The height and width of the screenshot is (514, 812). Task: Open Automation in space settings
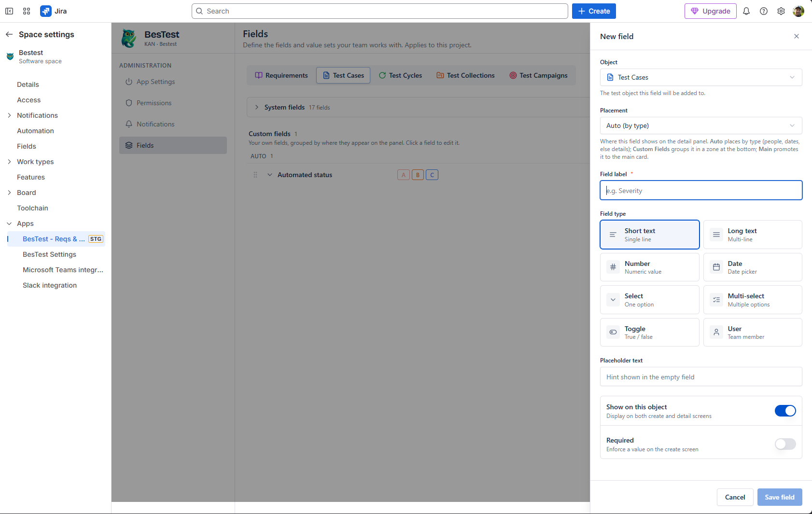tap(35, 131)
